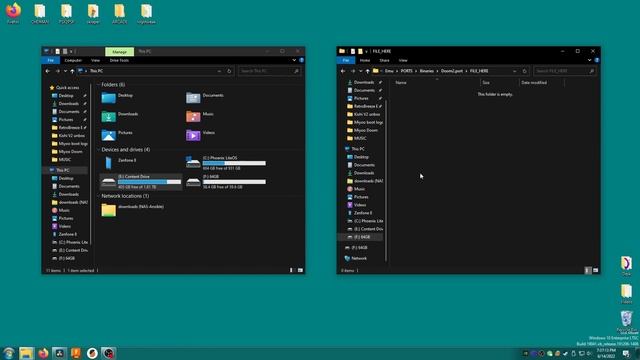
Task: Open recent locations dropdown in FILE_HERE window
Action: click(x=360, y=71)
